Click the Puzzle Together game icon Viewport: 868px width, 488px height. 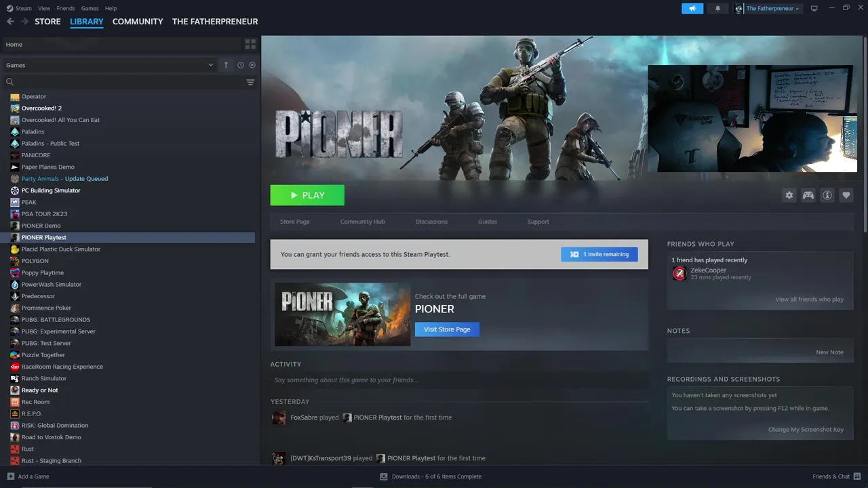click(x=15, y=355)
